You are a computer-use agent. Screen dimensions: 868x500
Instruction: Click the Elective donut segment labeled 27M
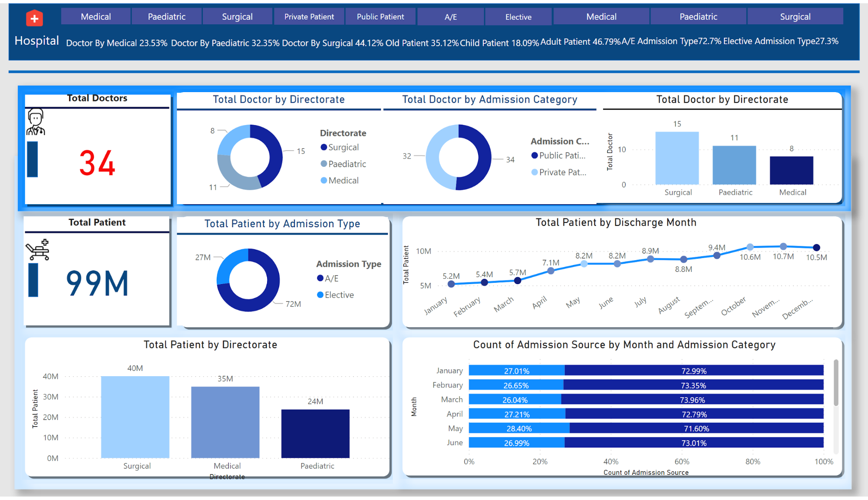click(x=228, y=264)
